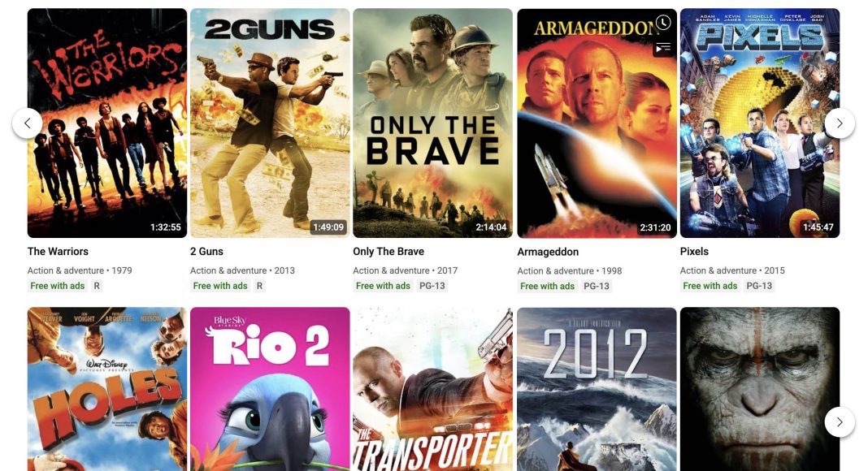Open the Only The Brave title link
Screen dimensions: 868x471
click(x=388, y=252)
